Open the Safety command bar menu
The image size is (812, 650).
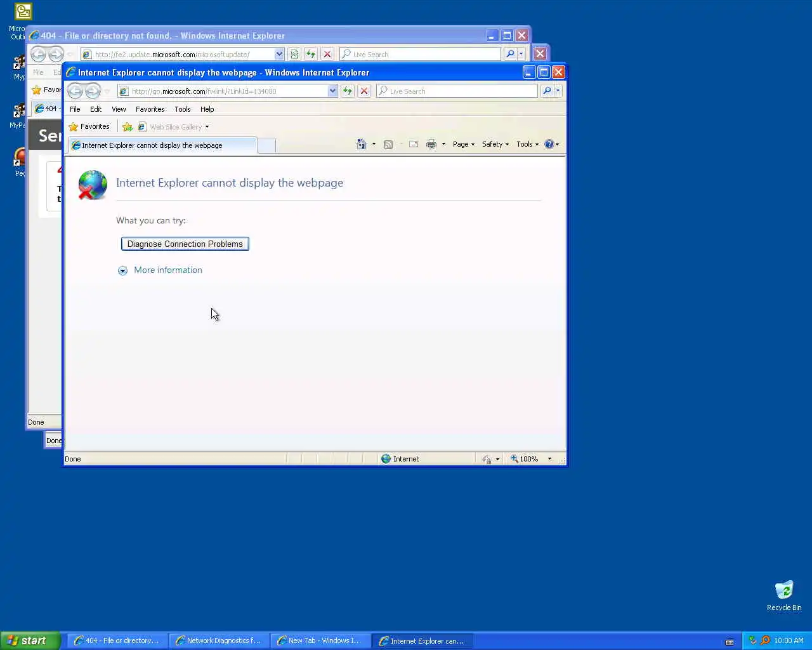[x=495, y=144]
